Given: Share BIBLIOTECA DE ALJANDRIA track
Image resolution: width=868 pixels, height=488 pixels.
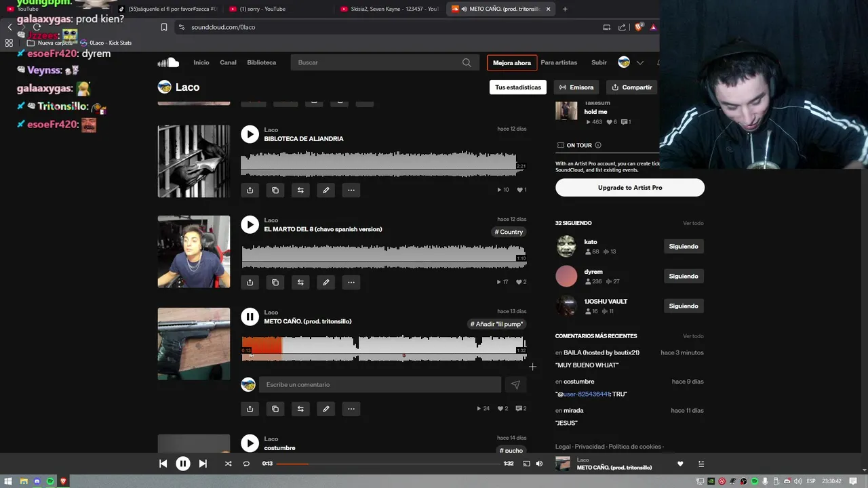Looking at the screenshot, I should coord(250,190).
